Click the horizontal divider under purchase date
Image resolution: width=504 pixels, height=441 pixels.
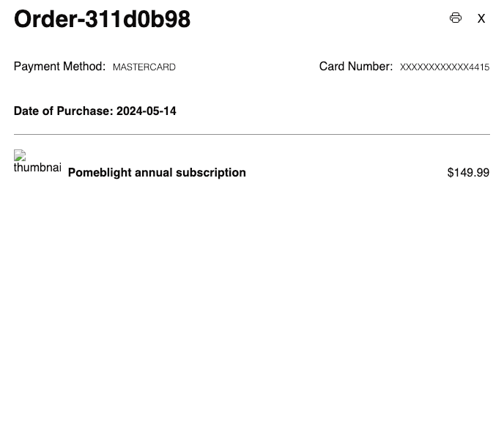[x=252, y=134]
